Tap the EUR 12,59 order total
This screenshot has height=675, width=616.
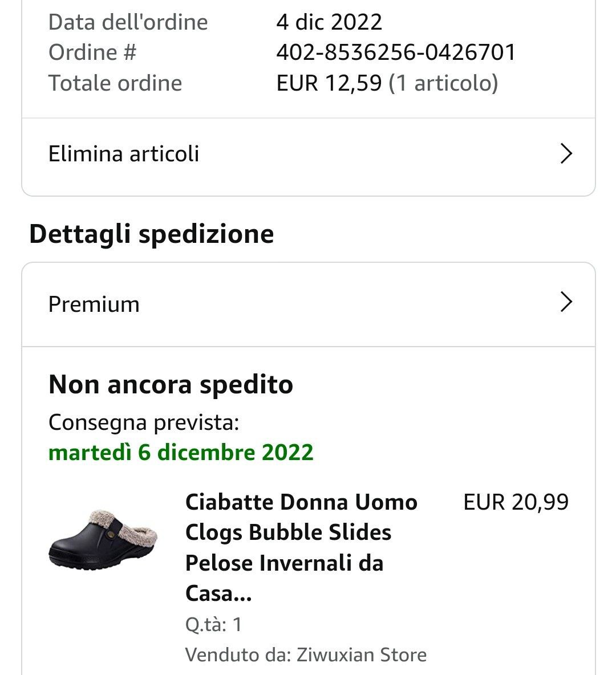[329, 83]
